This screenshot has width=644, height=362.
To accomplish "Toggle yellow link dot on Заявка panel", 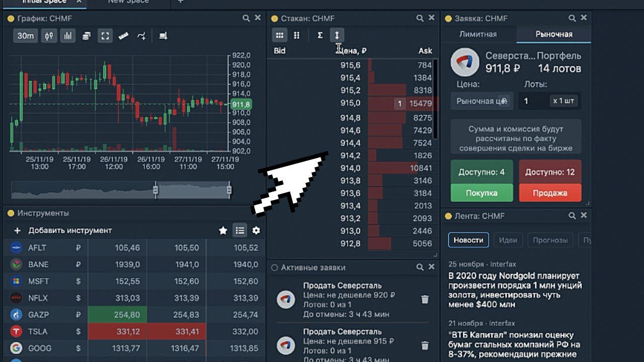I will pyautogui.click(x=448, y=19).
